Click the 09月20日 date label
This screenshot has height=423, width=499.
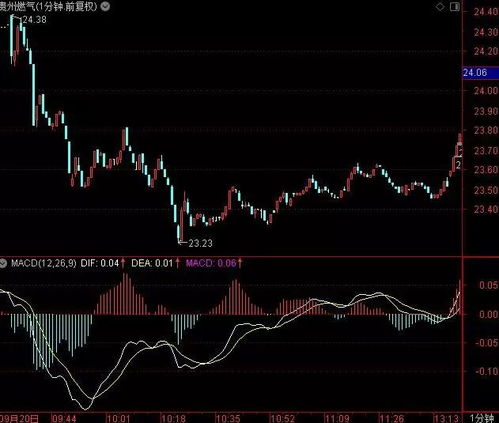(19, 418)
